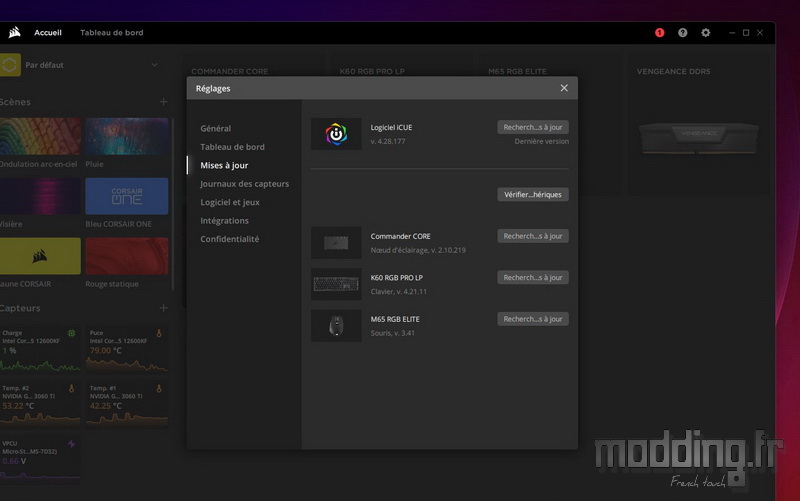Image resolution: width=800 pixels, height=501 pixels.
Task: Open the red notification alert icon
Action: (659, 33)
